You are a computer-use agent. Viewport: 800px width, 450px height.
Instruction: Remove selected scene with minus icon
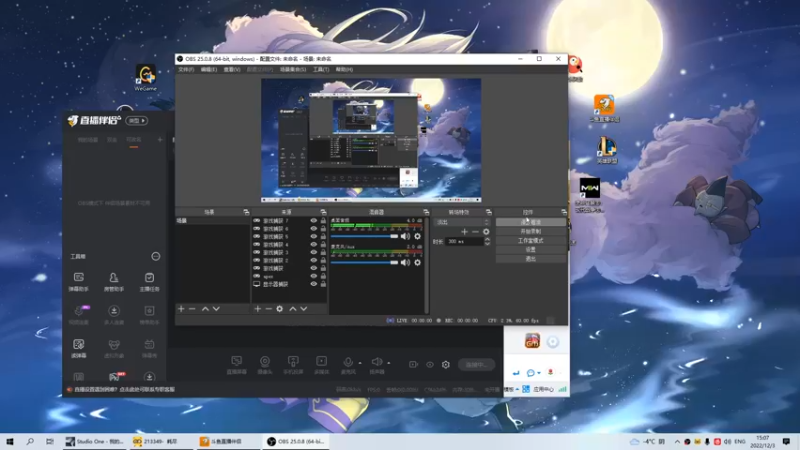click(192, 309)
